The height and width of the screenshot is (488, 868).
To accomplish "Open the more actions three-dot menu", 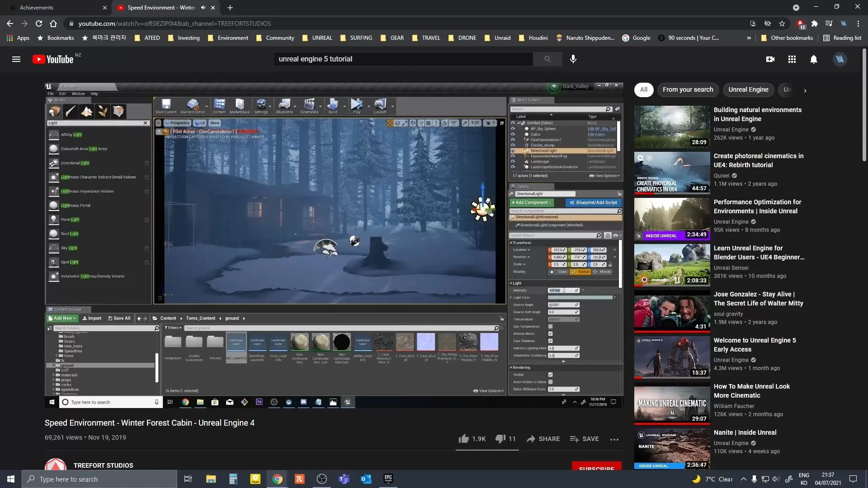I will (x=614, y=439).
